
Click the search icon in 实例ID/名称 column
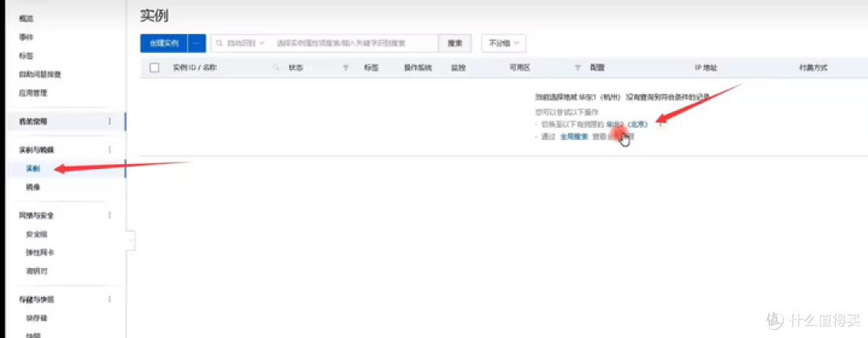pyautogui.click(x=276, y=68)
